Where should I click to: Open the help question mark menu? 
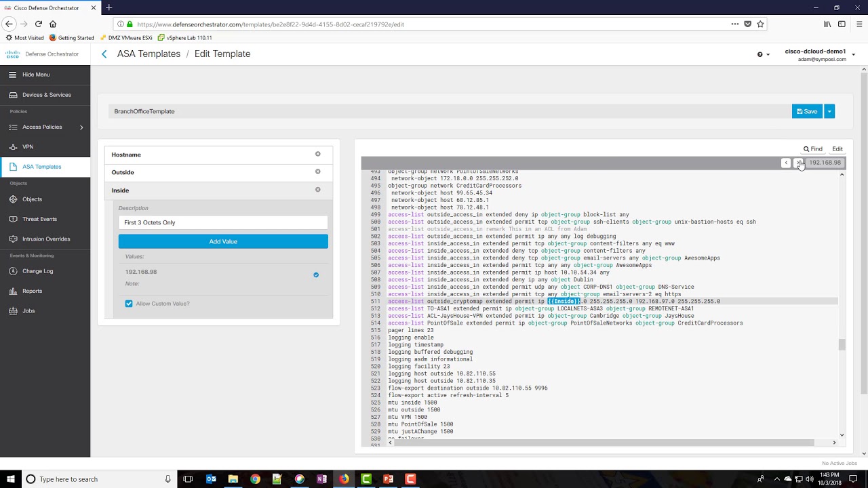(763, 54)
